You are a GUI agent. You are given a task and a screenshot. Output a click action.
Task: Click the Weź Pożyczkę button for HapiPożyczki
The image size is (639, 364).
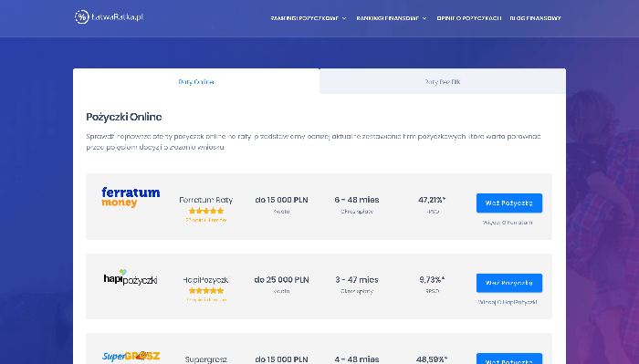(509, 283)
